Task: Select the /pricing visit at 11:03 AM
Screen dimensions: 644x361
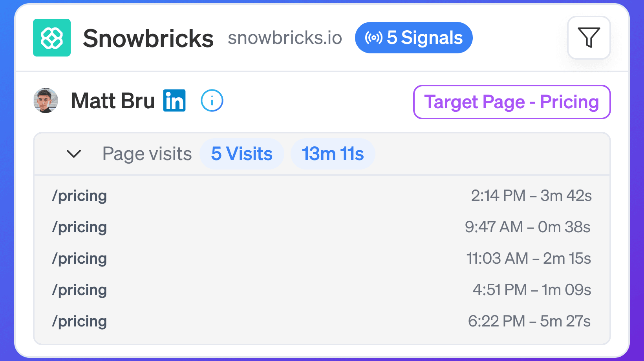Action: [322, 258]
